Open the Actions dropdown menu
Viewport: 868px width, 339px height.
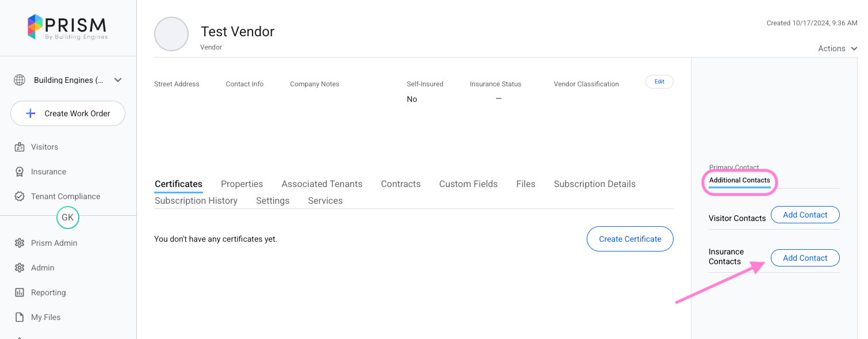[x=837, y=48]
